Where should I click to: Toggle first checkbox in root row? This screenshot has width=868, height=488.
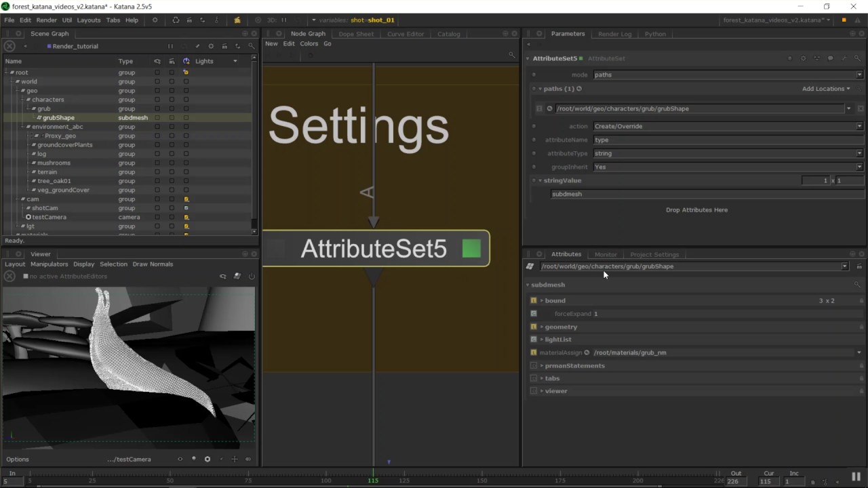click(x=157, y=73)
